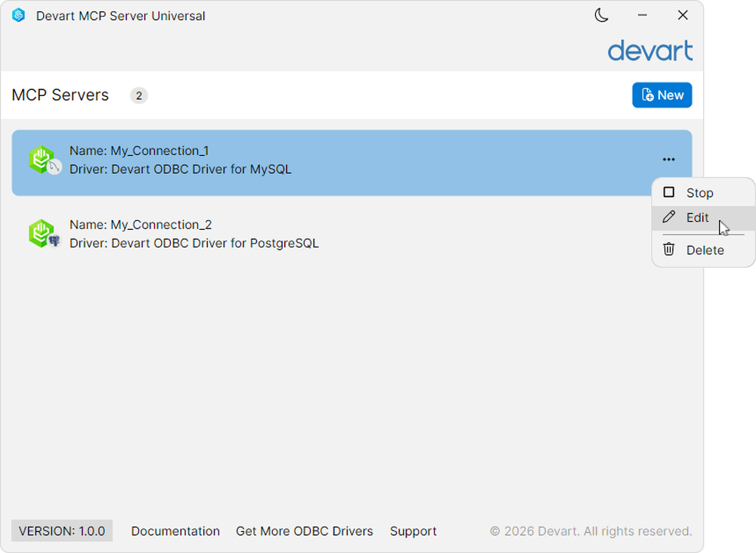Close the Devart MCP Server window
This screenshot has height=553, width=756.
[x=683, y=15]
